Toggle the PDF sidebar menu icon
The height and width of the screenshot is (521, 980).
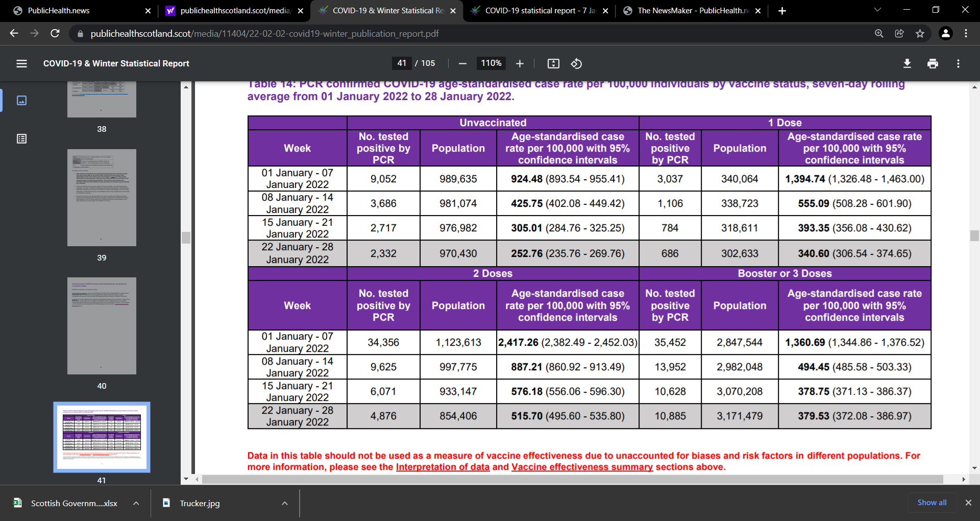pos(21,63)
